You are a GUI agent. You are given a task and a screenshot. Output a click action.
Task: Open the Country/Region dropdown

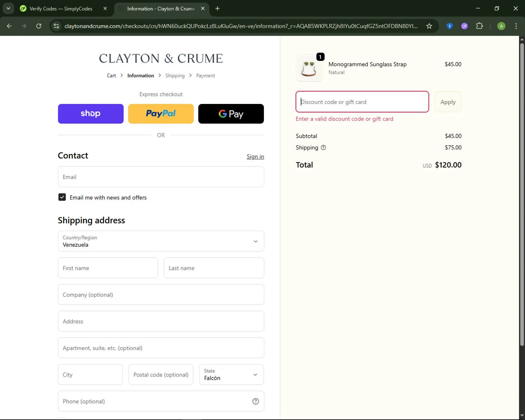161,241
